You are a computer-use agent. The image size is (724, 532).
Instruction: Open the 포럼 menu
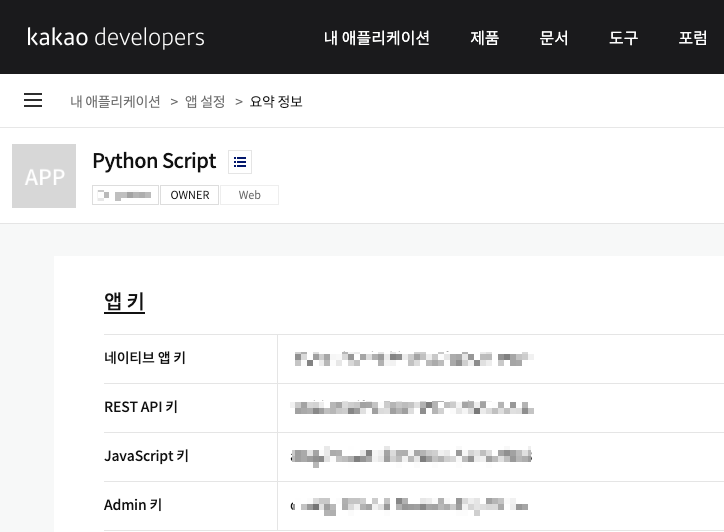(x=693, y=37)
